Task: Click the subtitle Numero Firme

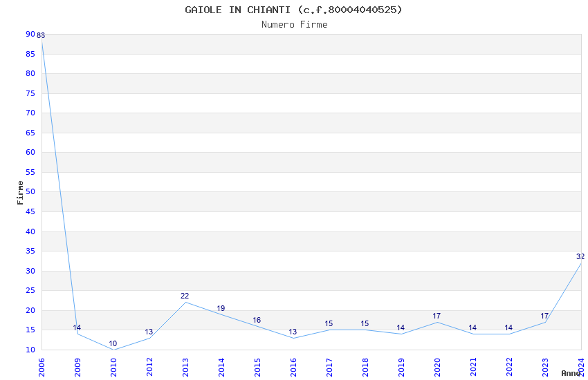Action: (295, 25)
